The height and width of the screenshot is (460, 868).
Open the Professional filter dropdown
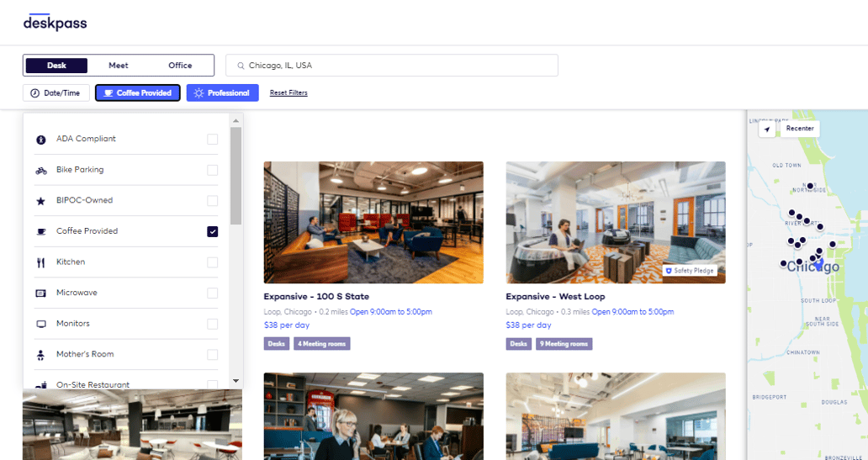pyautogui.click(x=223, y=93)
